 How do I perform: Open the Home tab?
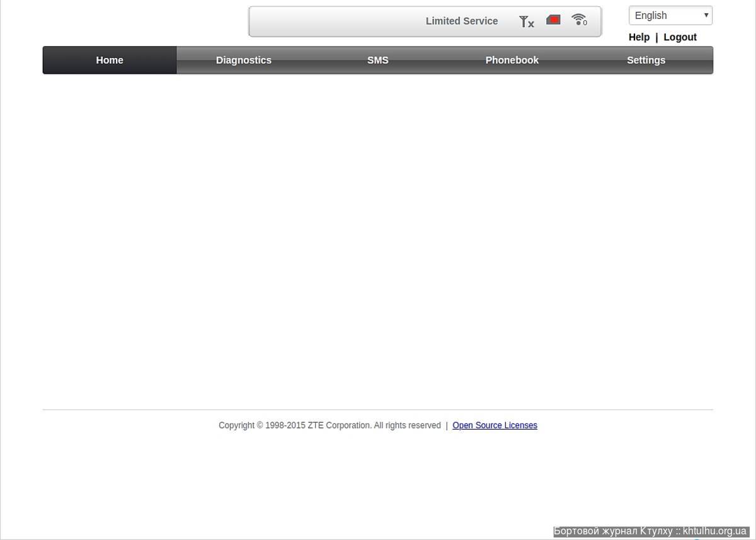coord(110,60)
